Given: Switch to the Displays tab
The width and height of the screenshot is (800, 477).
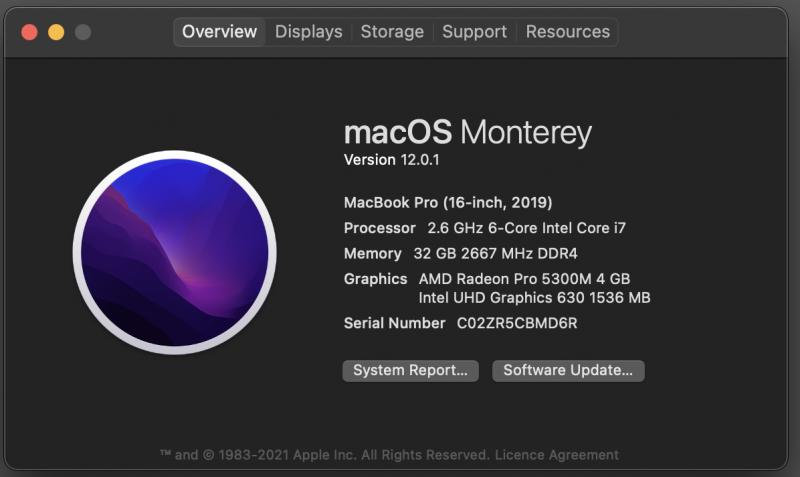Looking at the screenshot, I should click(x=309, y=32).
